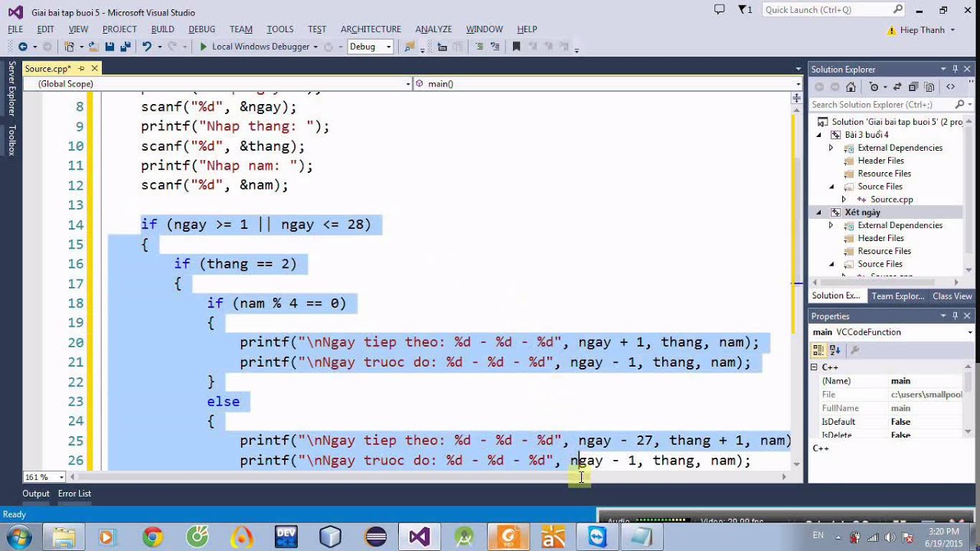980x551 pixels.
Task: Uncomment the selected lines icon
Action: point(495,47)
